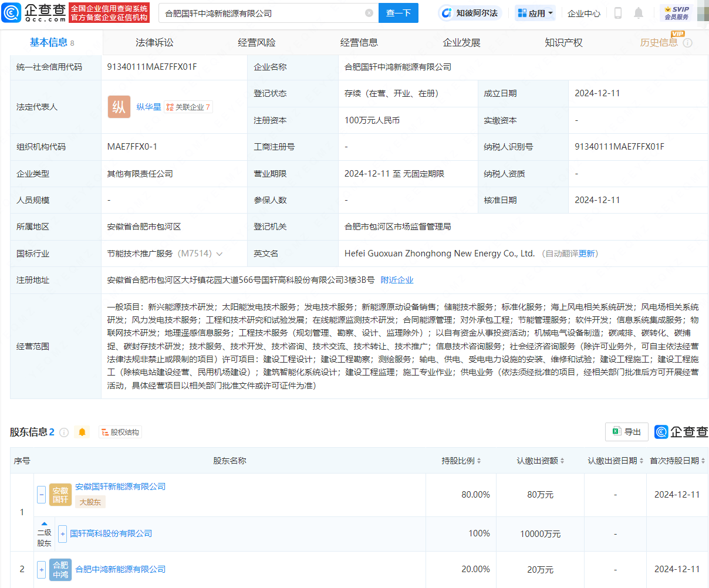Expand the 合肥中鸿新能源有限公司 shareholder row

[41, 569]
